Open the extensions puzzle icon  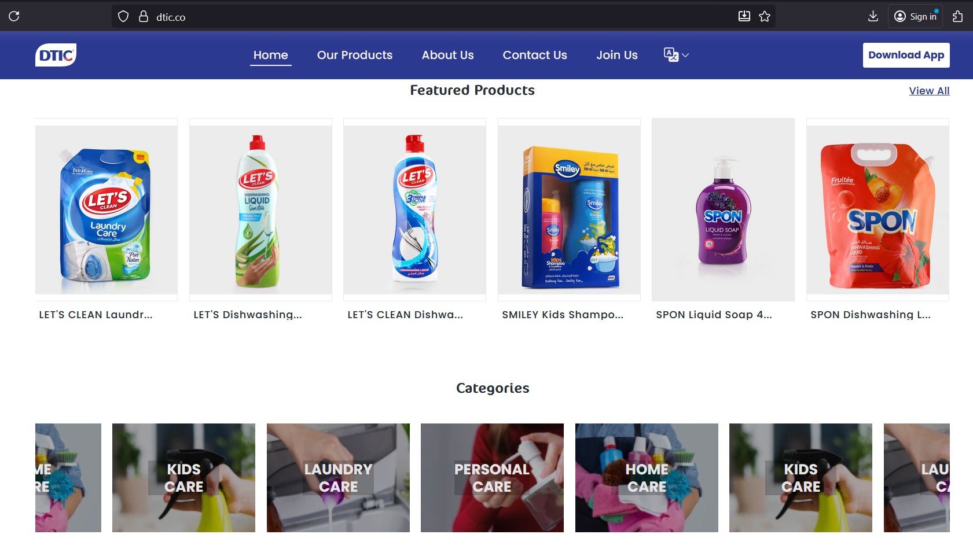tap(958, 16)
